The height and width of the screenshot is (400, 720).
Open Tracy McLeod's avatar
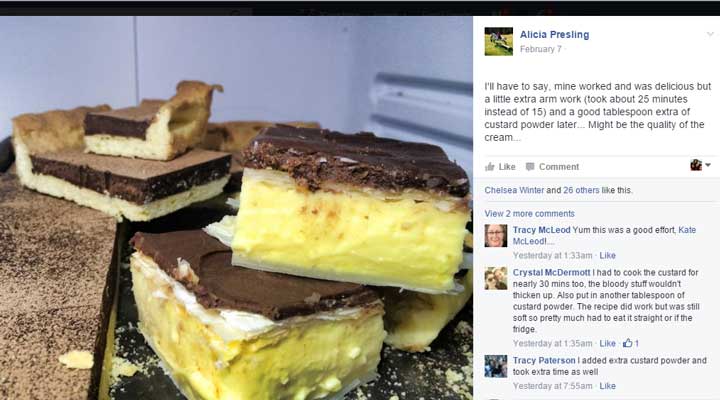(495, 236)
